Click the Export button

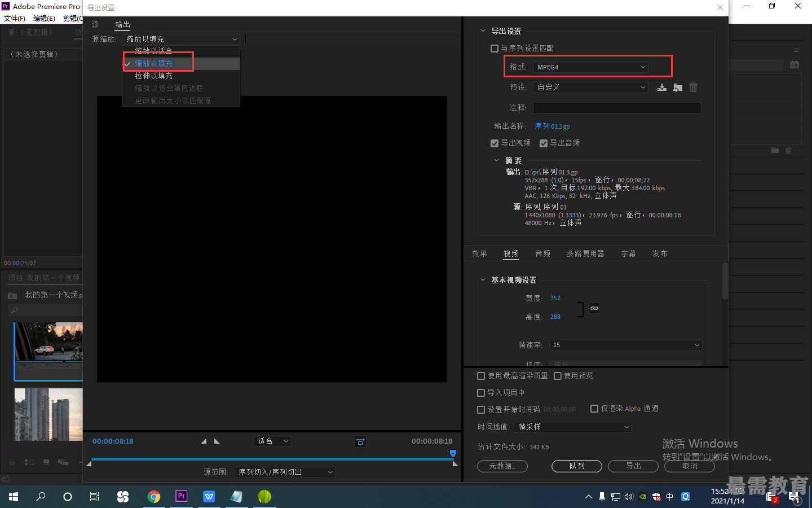[x=633, y=466]
